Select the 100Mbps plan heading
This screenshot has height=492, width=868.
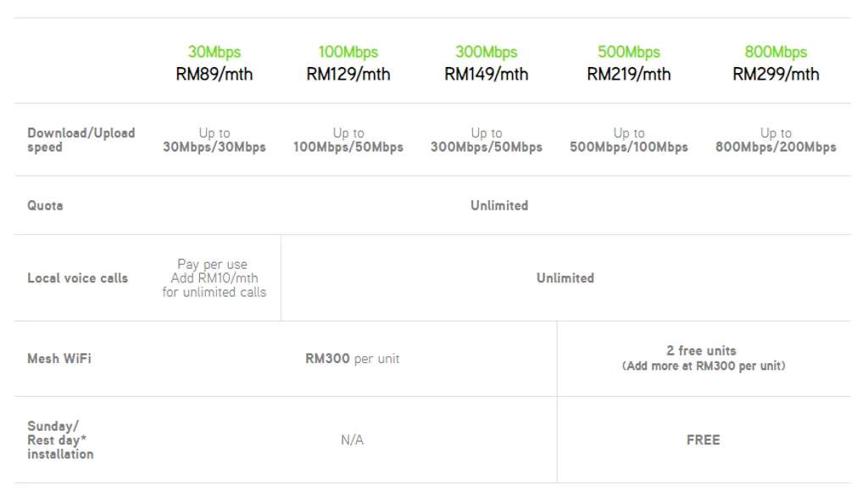(348, 53)
